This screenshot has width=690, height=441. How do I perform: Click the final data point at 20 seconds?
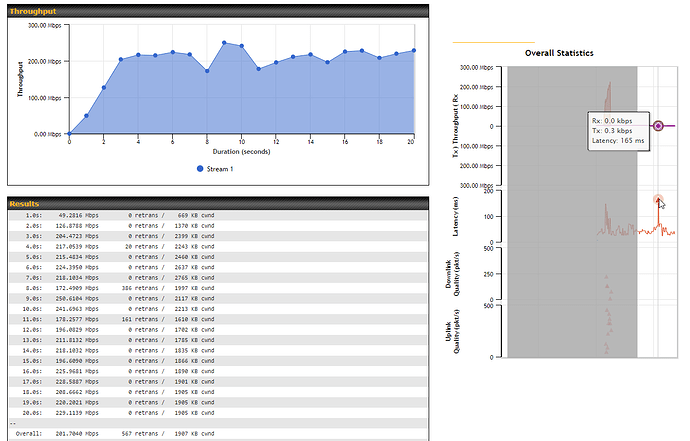point(413,50)
